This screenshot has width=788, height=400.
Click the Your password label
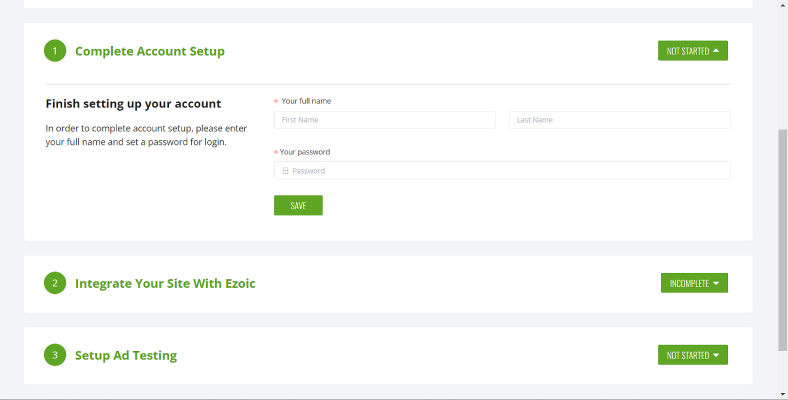[305, 152]
